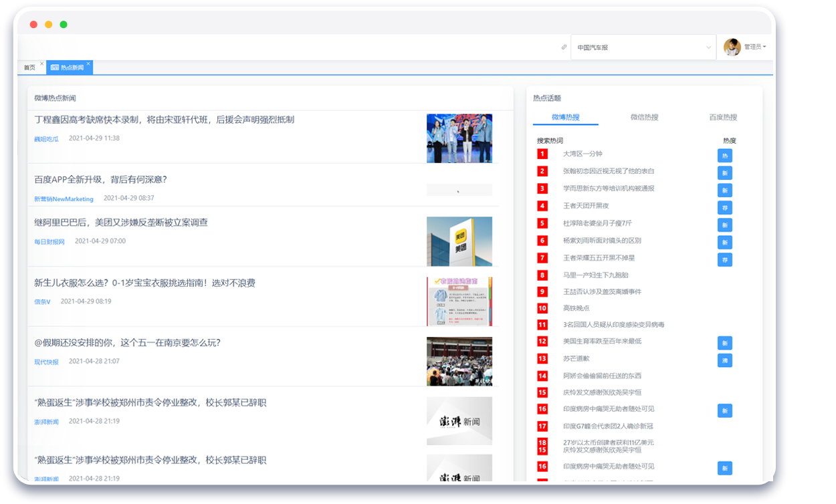The height and width of the screenshot is (504, 836).
Task: Open the 丁程鑫因高考缺席快本录制 article
Action: click(x=165, y=120)
